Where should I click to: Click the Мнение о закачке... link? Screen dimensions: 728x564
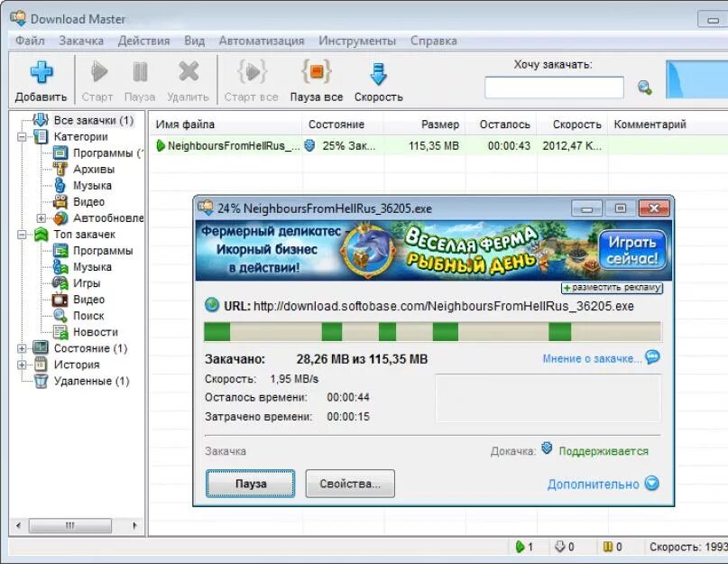pos(592,358)
